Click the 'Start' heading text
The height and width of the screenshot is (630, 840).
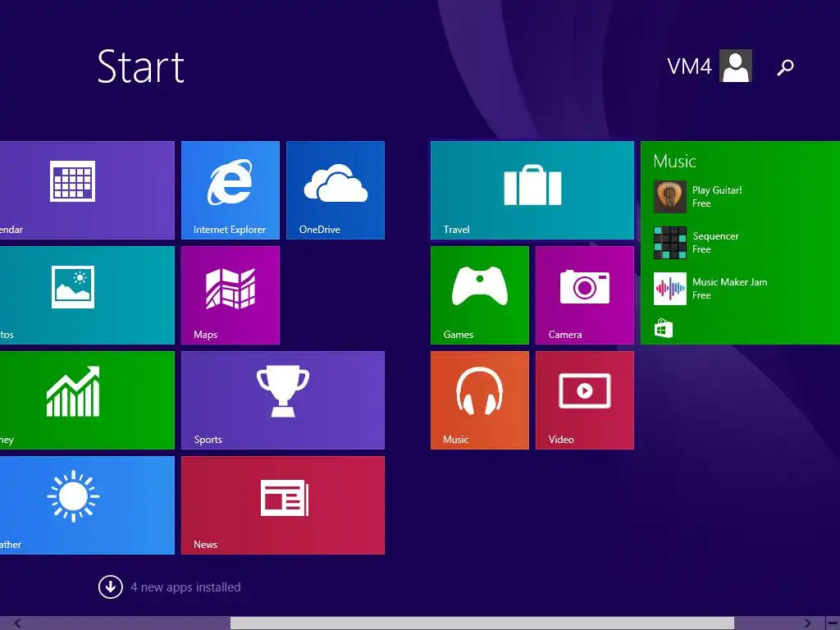point(141,67)
